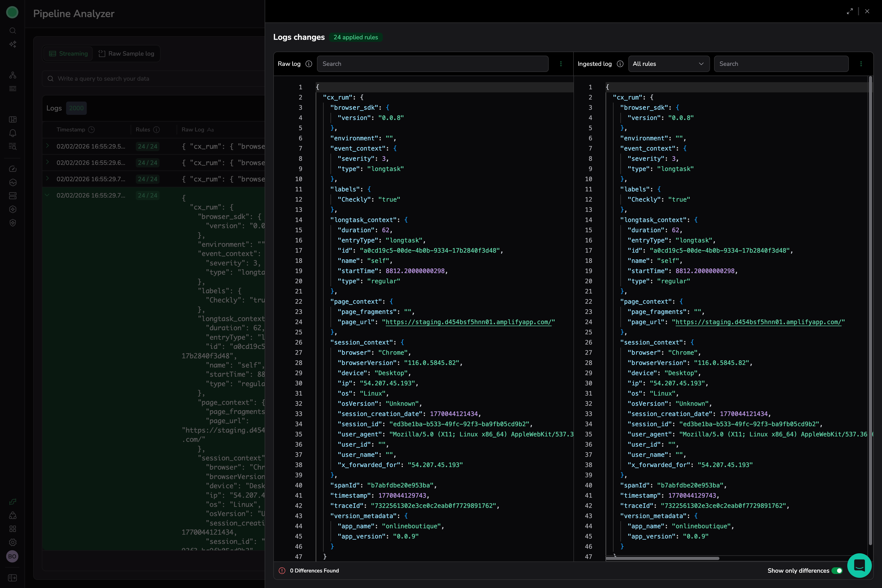Click the Ingested log info icon
This screenshot has height=588, width=882.
pos(620,64)
